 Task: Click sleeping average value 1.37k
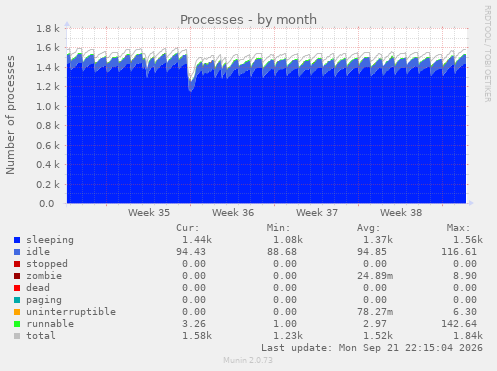378,240
